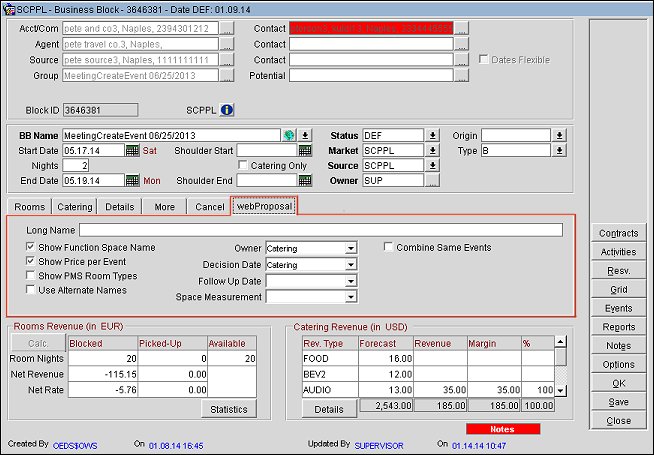The image size is (654, 455).
Task: Click the ellipsis lookup button for Acct/Com
Action: coord(227,29)
